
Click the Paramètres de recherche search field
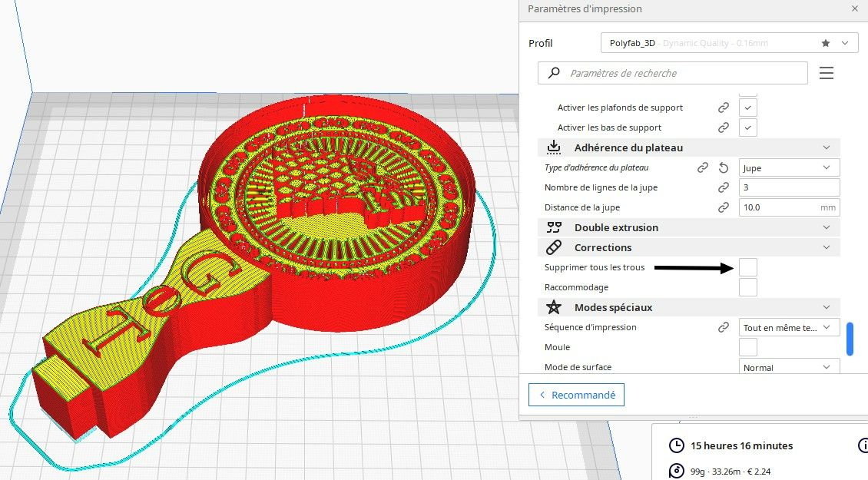point(673,73)
